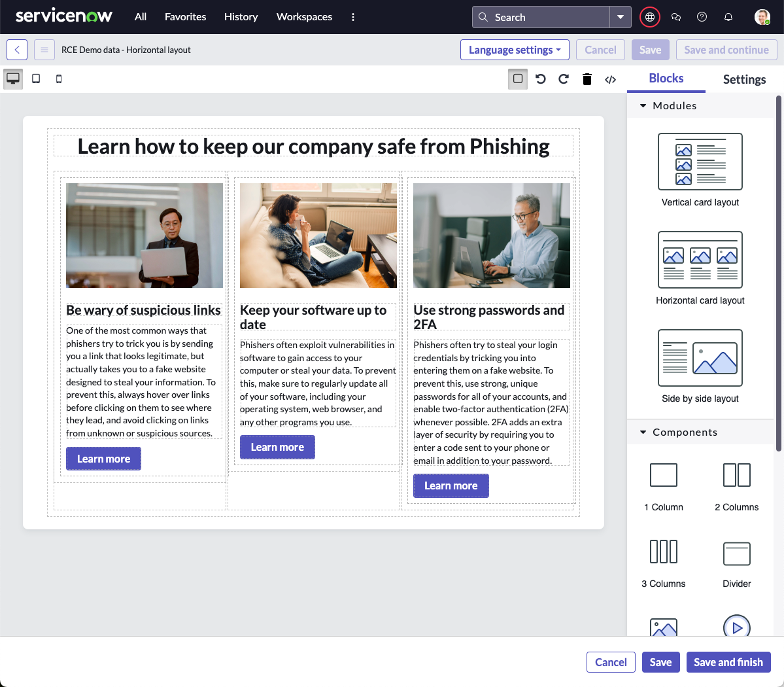Open the help question mark icon

(x=702, y=17)
